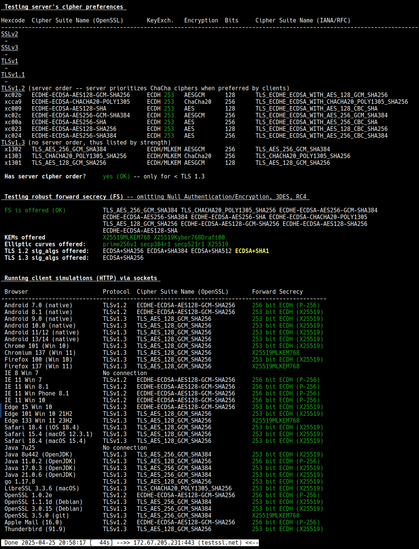The width and height of the screenshot is (419, 549).
Task: Select the "Cipher Suite Name (IANA/RFC)" header
Action: point(303,20)
